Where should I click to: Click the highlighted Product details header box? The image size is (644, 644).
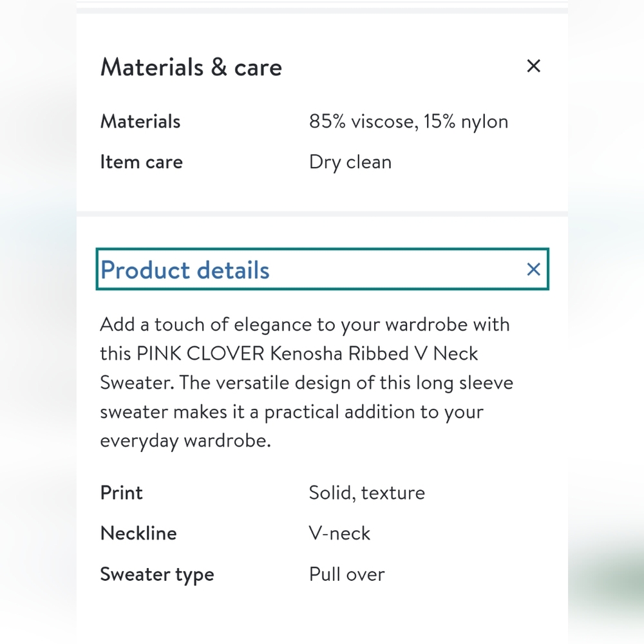click(322, 269)
